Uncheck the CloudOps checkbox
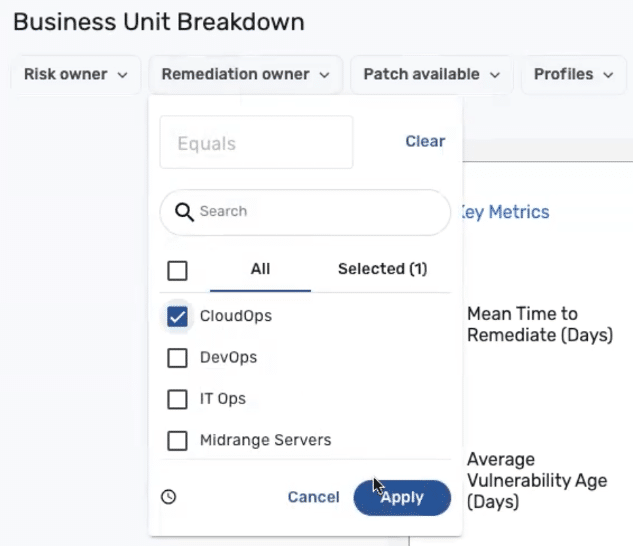The width and height of the screenshot is (634, 546). pyautogui.click(x=178, y=317)
